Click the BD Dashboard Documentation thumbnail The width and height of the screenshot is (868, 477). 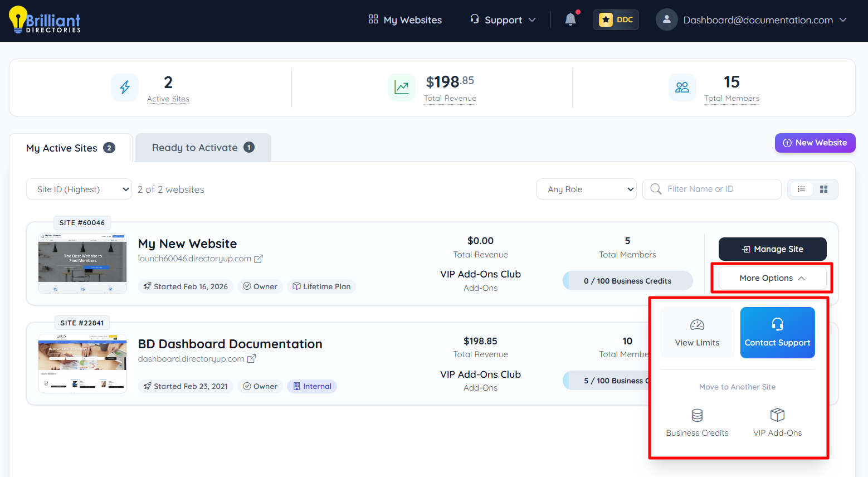click(x=82, y=363)
